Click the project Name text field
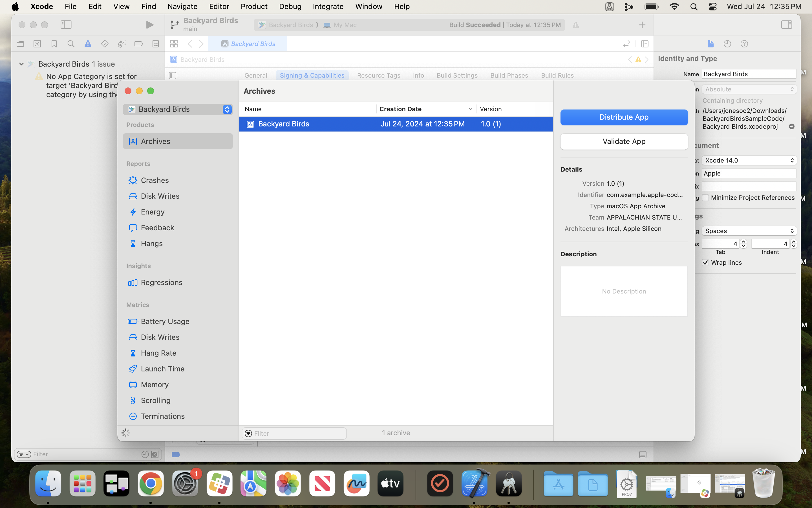812x508 pixels. pyautogui.click(x=749, y=74)
